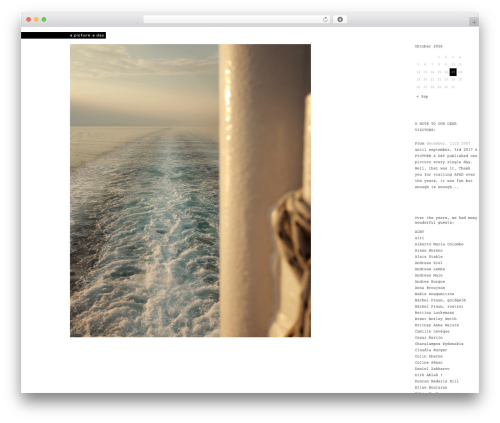Select day 10 in the calendar
This screenshot has width=500, height=423.
pyautogui.click(x=453, y=64)
